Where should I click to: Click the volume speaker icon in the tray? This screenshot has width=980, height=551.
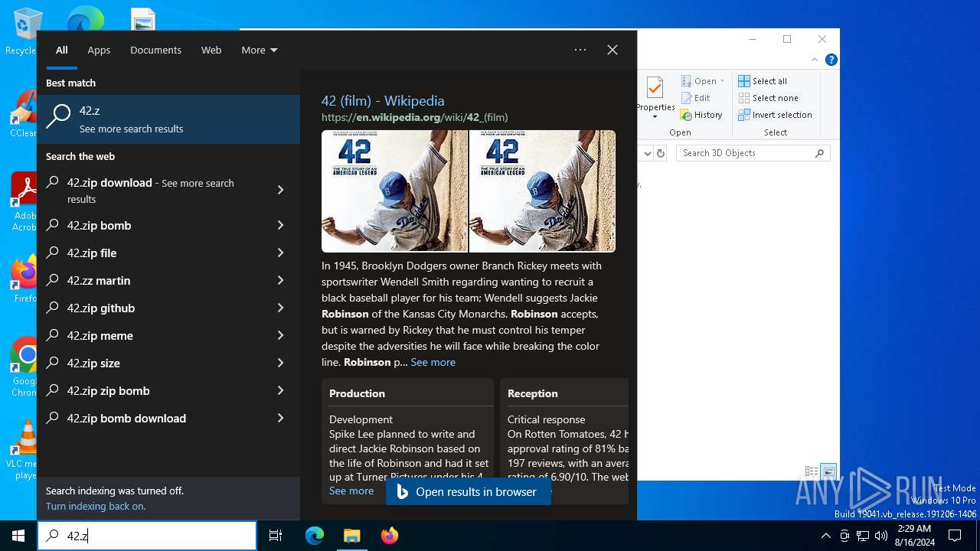pyautogui.click(x=881, y=536)
